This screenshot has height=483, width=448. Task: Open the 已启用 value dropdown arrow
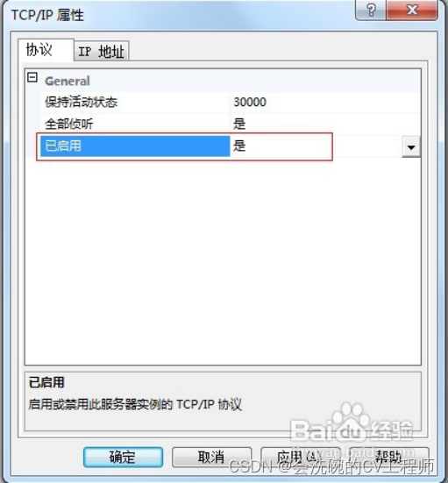click(411, 147)
